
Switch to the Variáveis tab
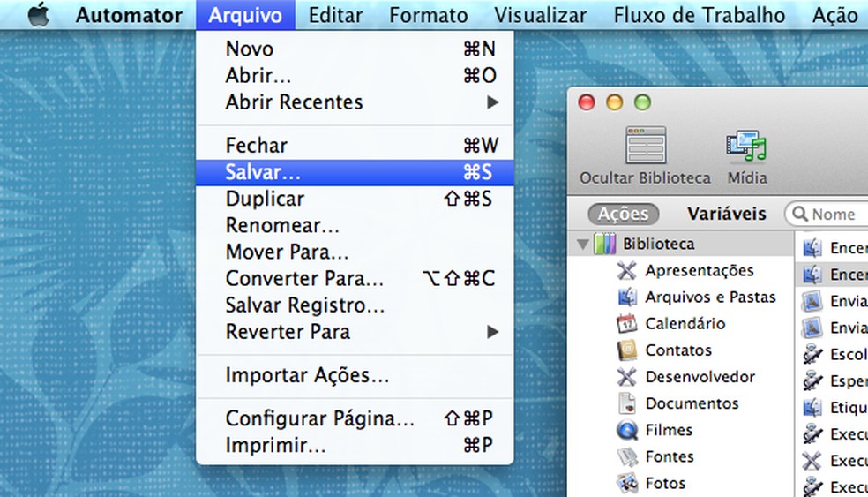pyautogui.click(x=726, y=214)
